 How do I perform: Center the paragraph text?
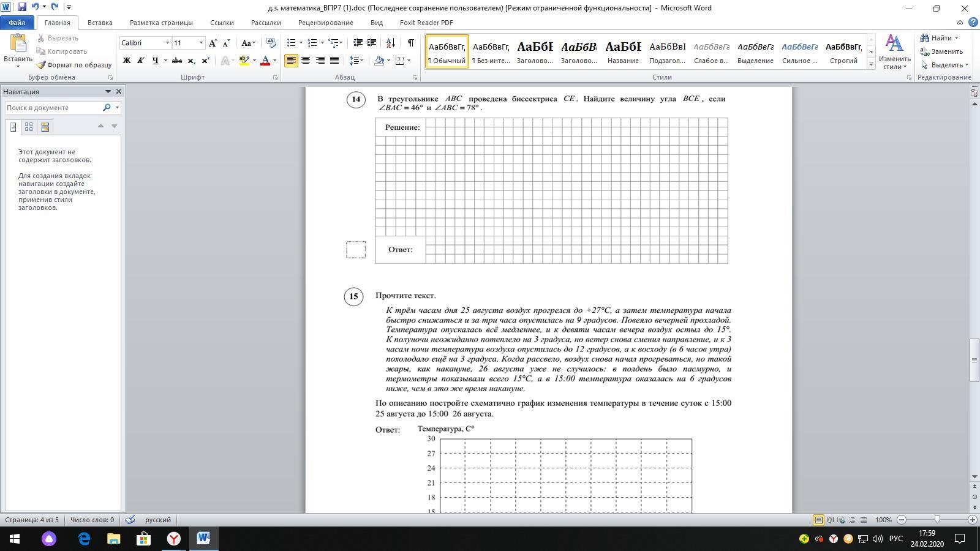click(x=305, y=61)
